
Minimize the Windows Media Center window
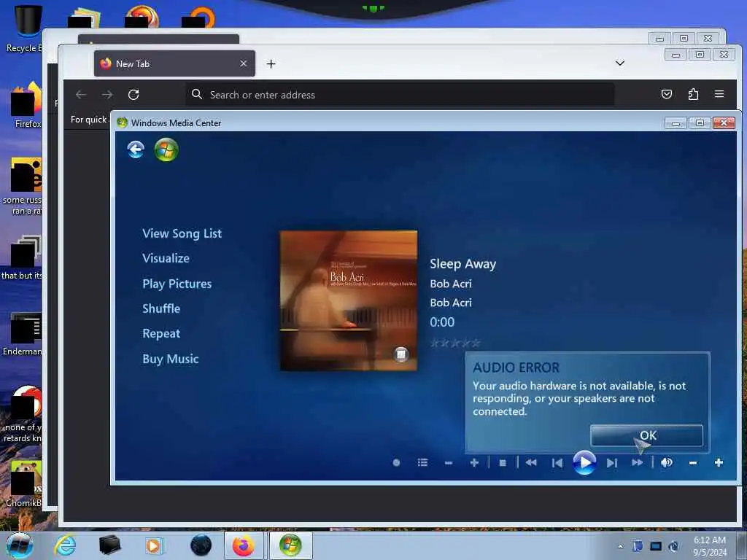676,123
